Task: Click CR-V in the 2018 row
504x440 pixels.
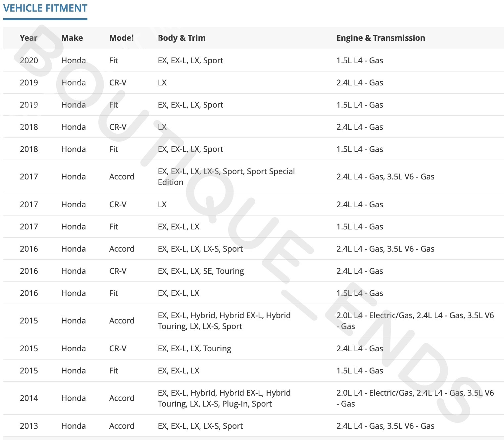Action: click(118, 127)
